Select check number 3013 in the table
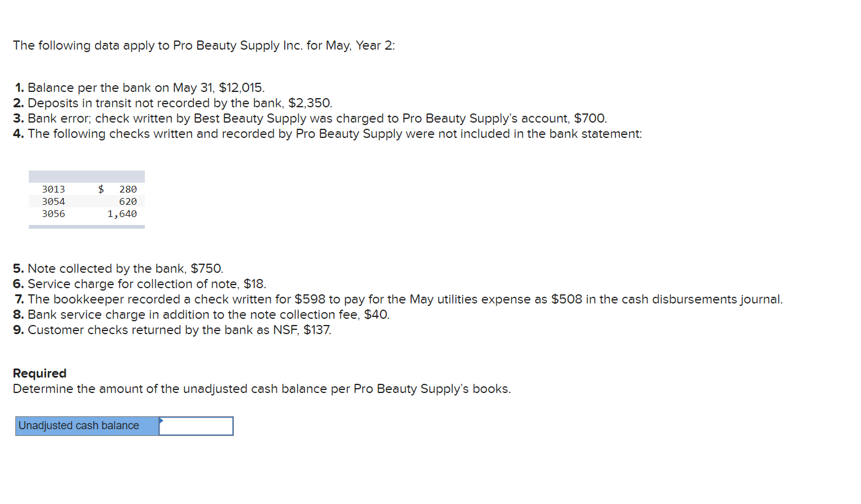The width and height of the screenshot is (861, 504). 53,189
